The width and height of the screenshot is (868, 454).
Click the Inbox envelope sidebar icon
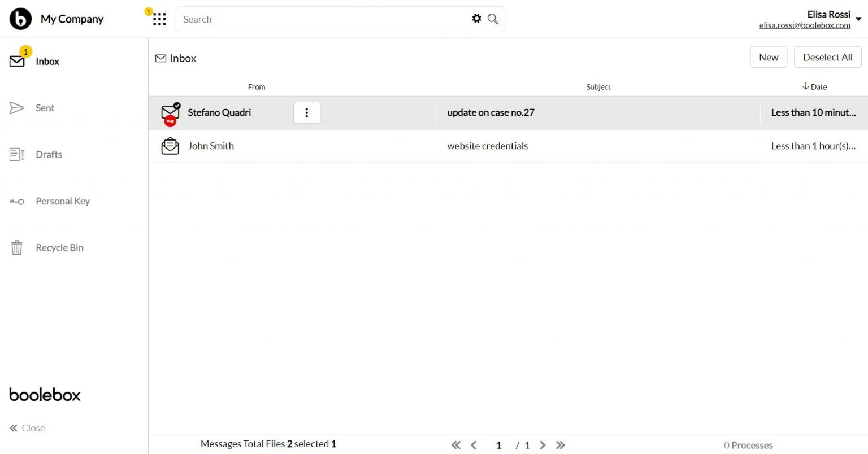[x=17, y=62]
